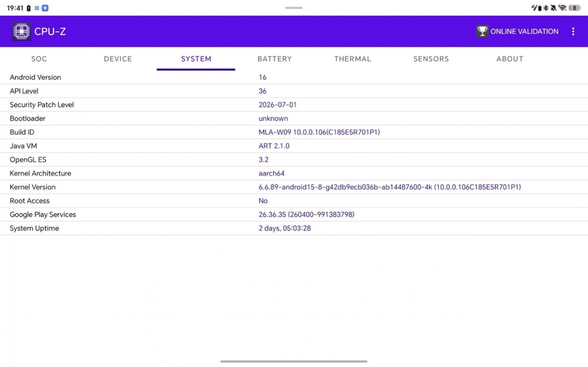Tap the Wi-Fi status bar icon
588x367 pixels.
[562, 8]
